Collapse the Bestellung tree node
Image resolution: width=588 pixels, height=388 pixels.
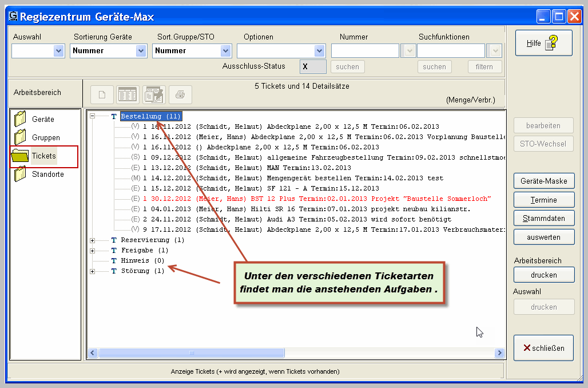click(x=92, y=116)
